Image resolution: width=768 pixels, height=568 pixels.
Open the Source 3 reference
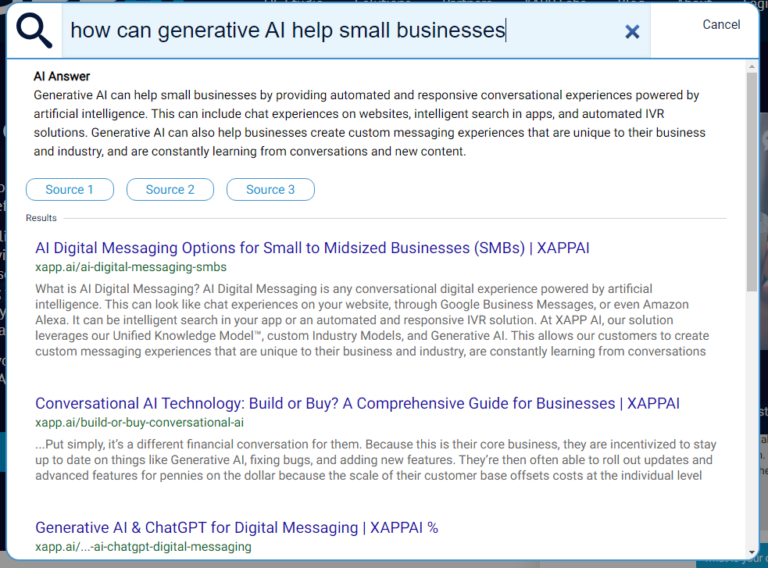(270, 190)
